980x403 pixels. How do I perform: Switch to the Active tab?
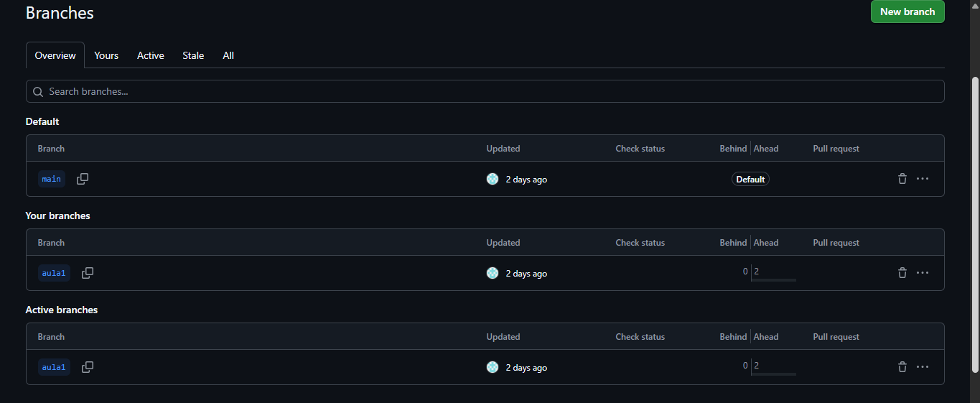click(151, 55)
